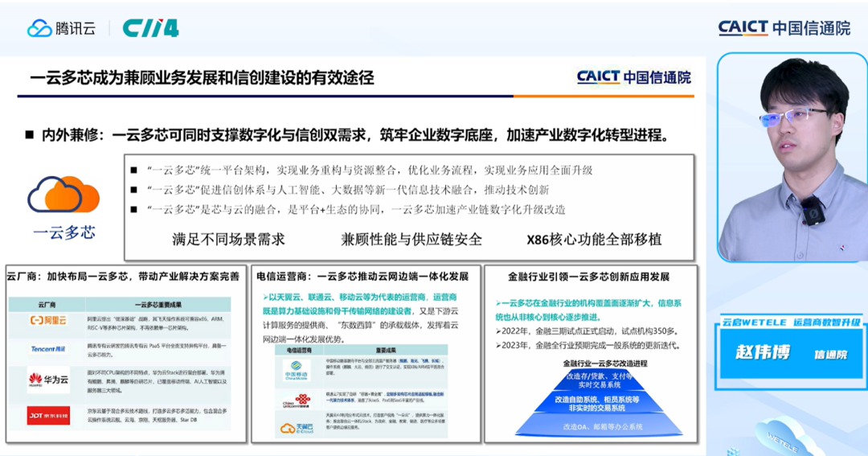The width and height of the screenshot is (868, 456).
Task: Click the teal text 一云多芯在金融行业的机构覆盖面逐渐扩大
Action: pyautogui.click(x=588, y=310)
